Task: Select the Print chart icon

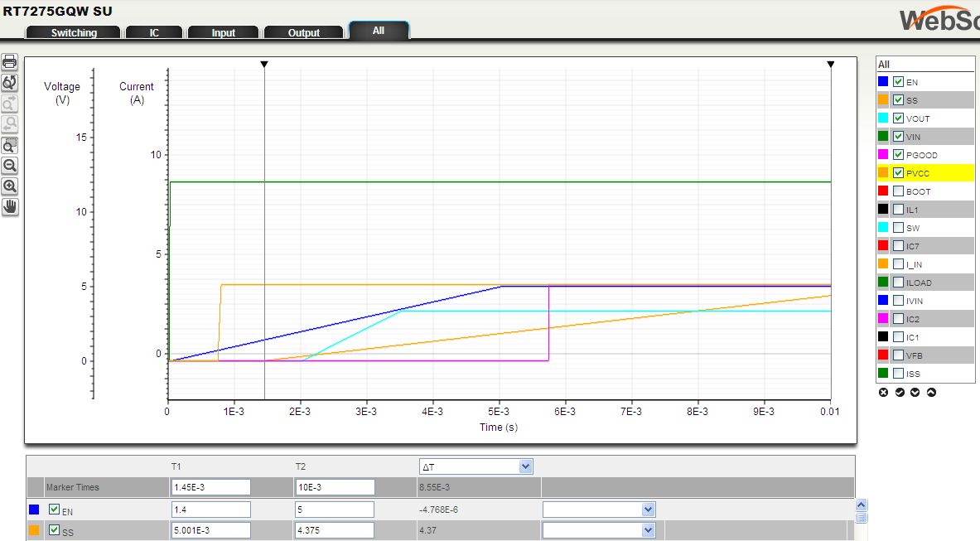Action: point(9,61)
